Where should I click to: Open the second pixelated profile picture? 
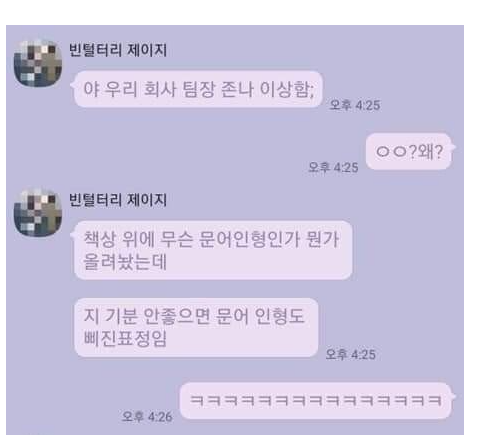pyautogui.click(x=38, y=213)
